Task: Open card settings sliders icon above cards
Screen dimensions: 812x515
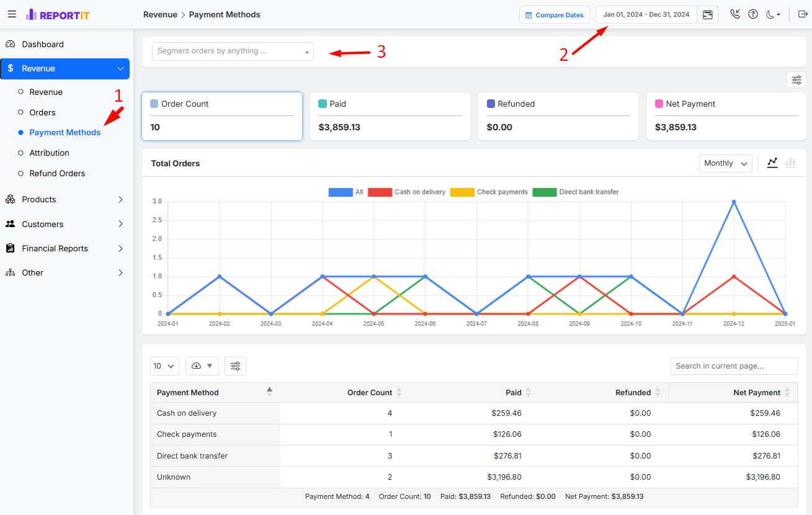Action: (x=796, y=80)
